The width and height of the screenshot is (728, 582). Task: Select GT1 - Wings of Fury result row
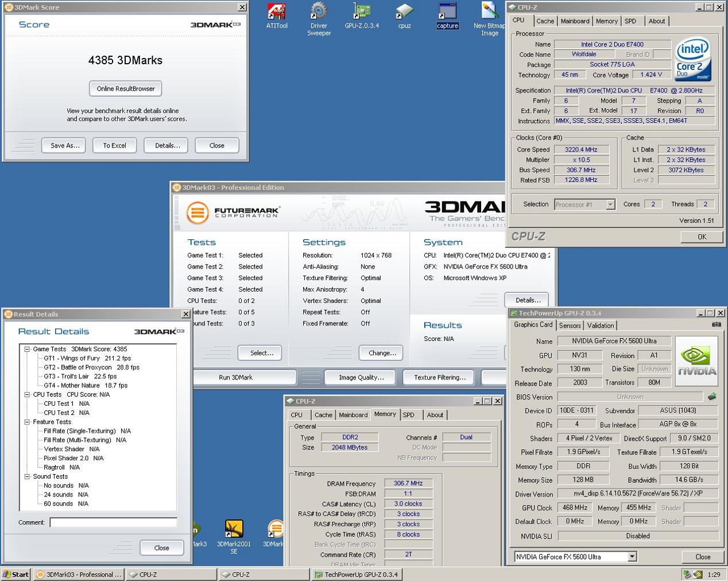[x=87, y=358]
